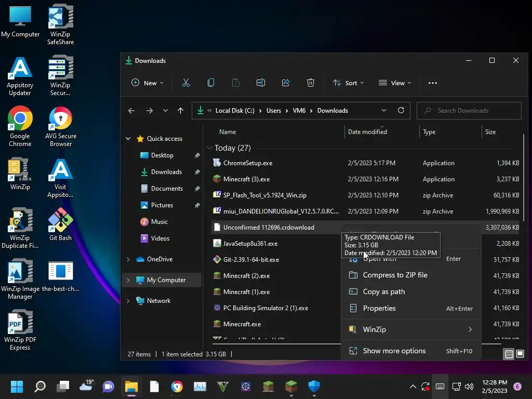Select PC Building Simulator 2 (1).exe
The height and width of the screenshot is (399, 532).
coord(265,308)
